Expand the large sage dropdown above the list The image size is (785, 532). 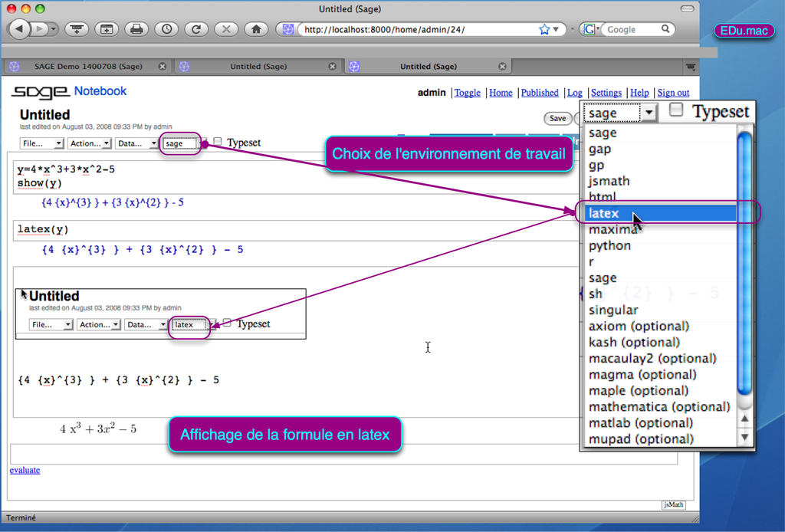click(620, 113)
